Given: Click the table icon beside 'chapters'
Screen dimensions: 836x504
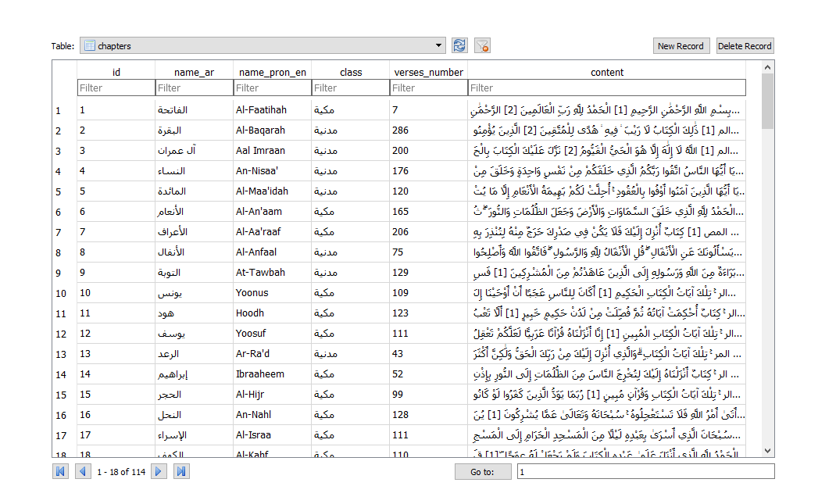Looking at the screenshot, I should (90, 45).
